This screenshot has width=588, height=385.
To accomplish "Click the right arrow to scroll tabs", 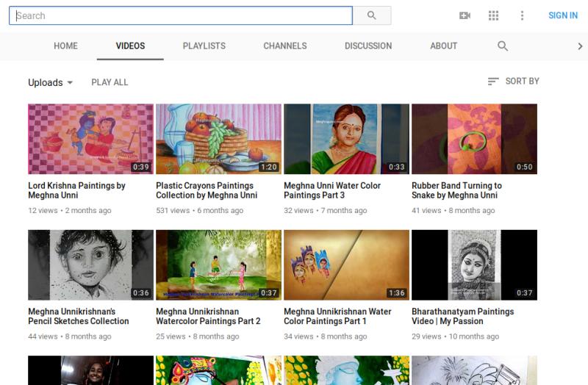I will (580, 46).
